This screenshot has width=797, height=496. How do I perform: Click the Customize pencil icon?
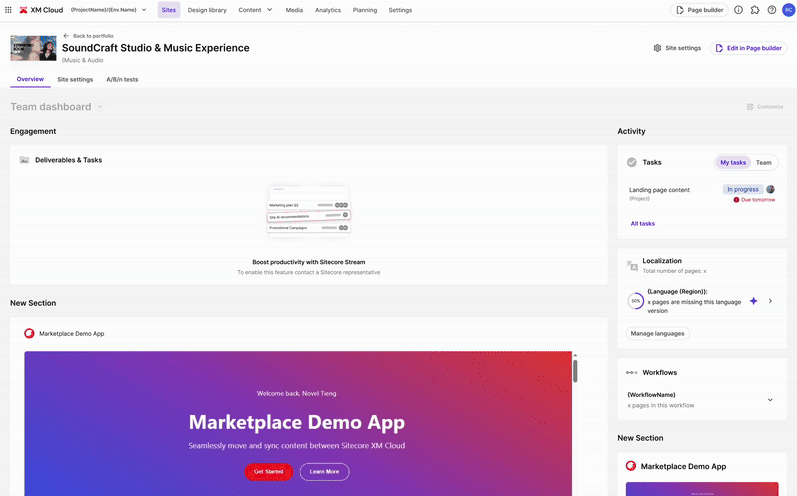click(750, 107)
